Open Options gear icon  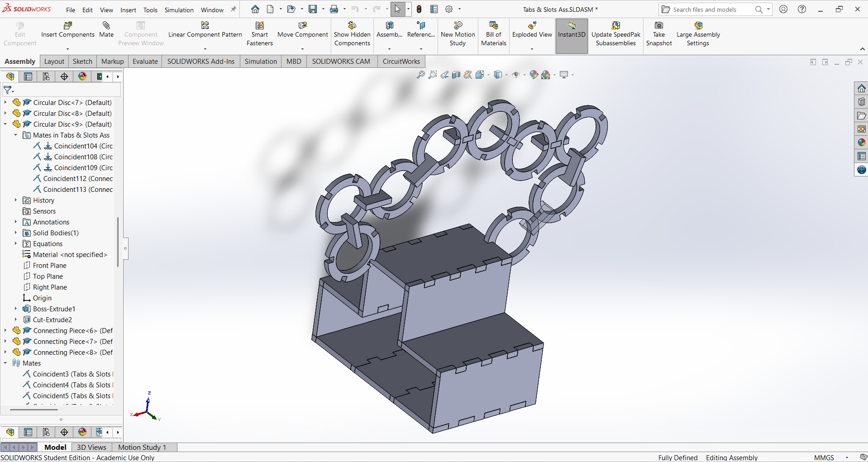click(449, 9)
